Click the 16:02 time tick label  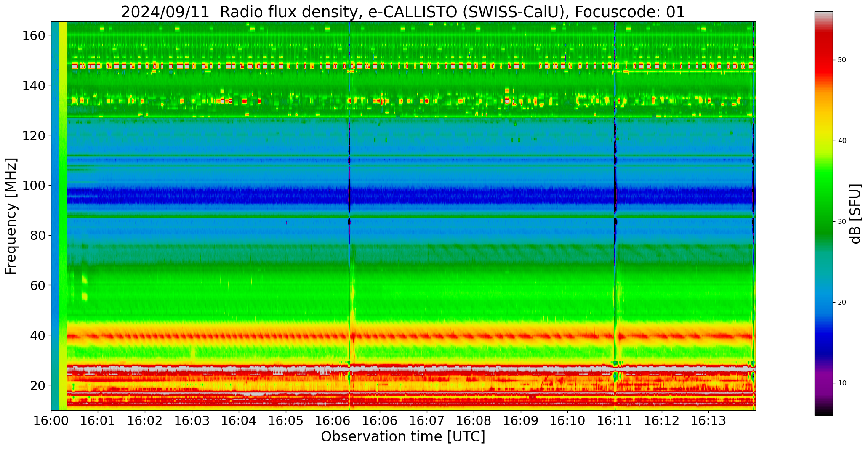click(145, 421)
